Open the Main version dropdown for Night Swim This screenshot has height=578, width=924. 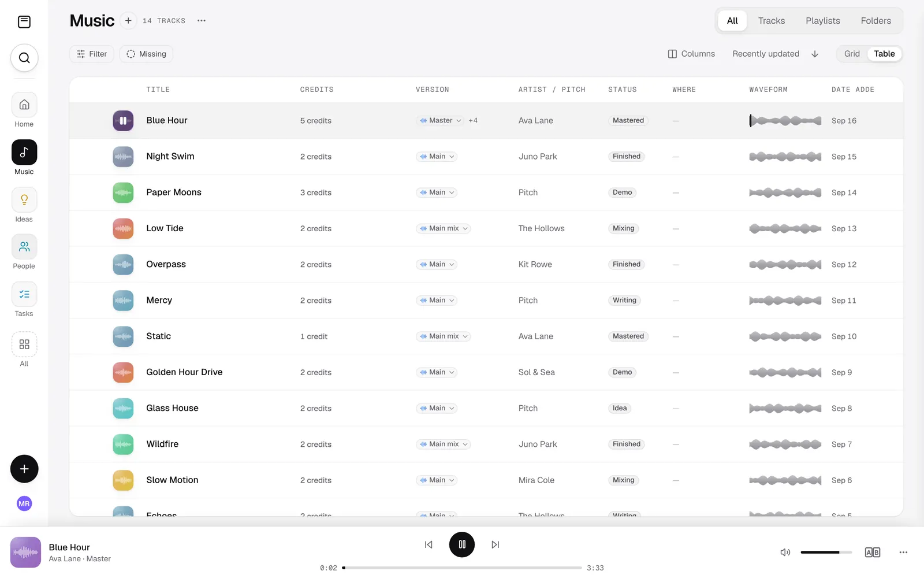click(x=437, y=157)
